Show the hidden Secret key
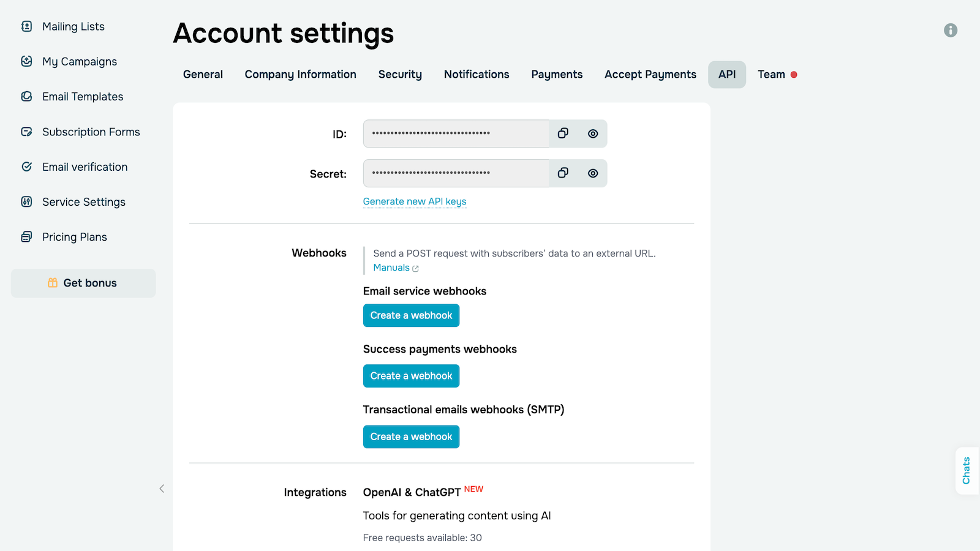Screen dimensions: 980x551 [x=592, y=173]
